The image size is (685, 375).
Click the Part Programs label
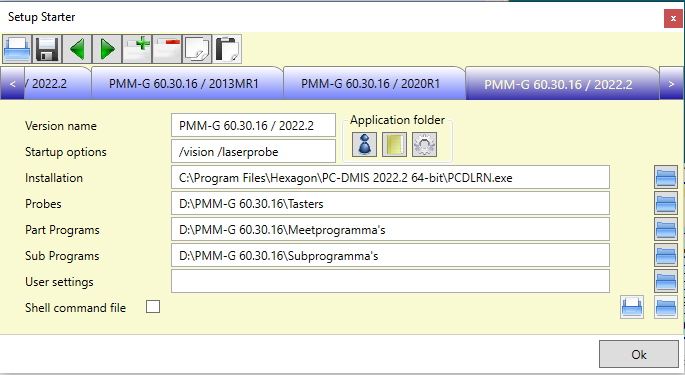(x=62, y=230)
